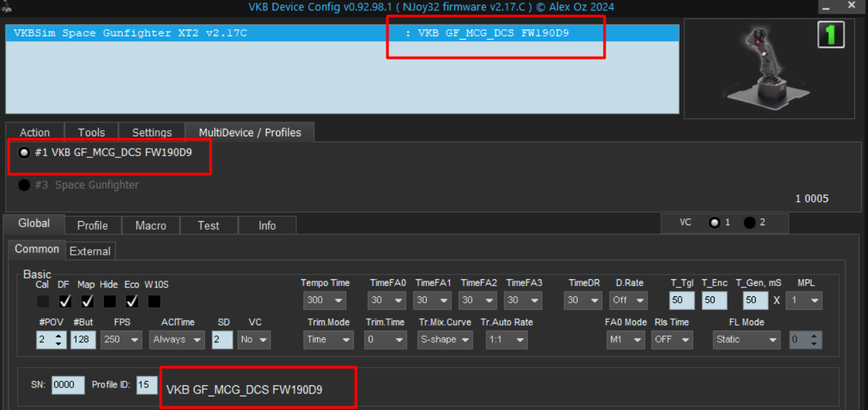Open the FPS dropdown

point(121,339)
